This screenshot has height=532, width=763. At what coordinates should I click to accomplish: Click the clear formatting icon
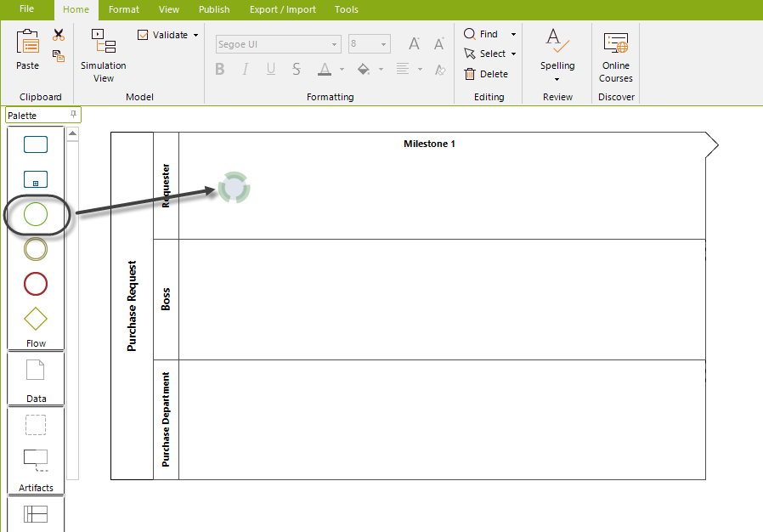[440, 70]
